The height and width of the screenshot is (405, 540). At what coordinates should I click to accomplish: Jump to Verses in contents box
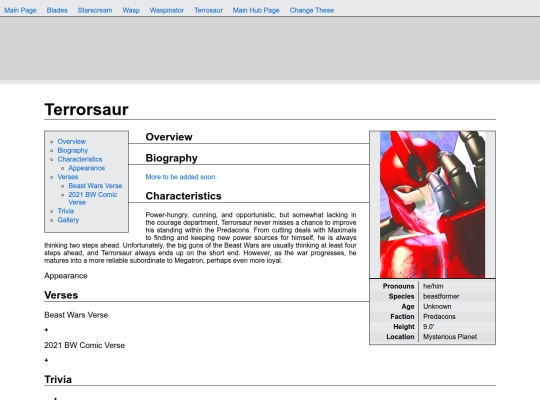coord(68,177)
